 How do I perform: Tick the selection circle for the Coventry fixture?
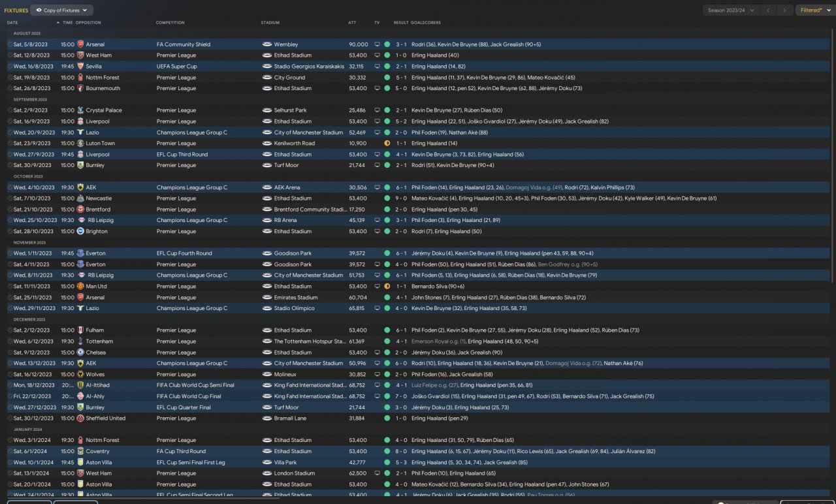point(10,451)
